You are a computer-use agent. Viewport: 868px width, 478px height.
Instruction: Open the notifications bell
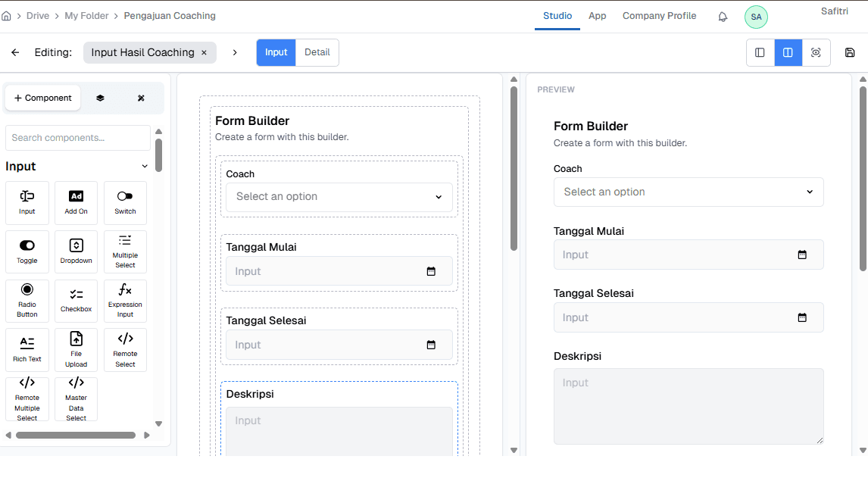pos(722,15)
